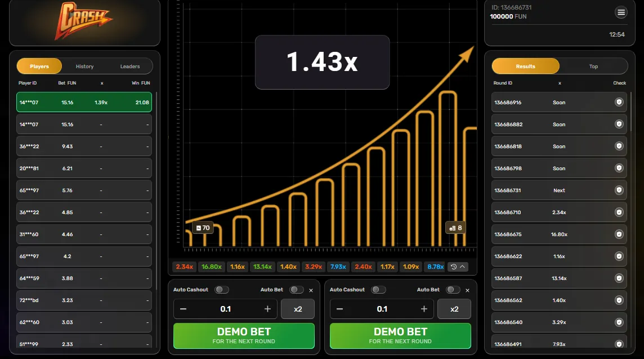Viewport: 644px width, 359px height.
Task: Select the Top tab in results panel
Action: coord(593,67)
